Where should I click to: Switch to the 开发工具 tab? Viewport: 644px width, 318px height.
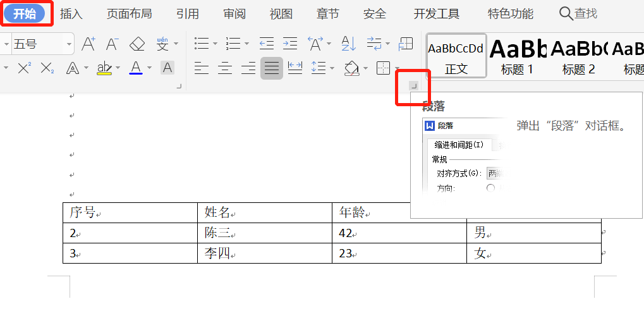pyautogui.click(x=436, y=14)
